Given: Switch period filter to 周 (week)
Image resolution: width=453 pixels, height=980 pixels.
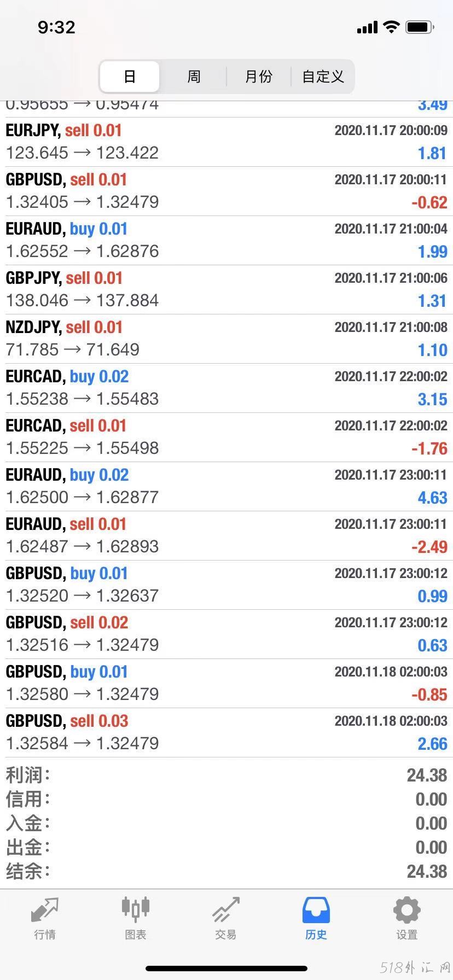Looking at the screenshot, I should coord(194,77).
